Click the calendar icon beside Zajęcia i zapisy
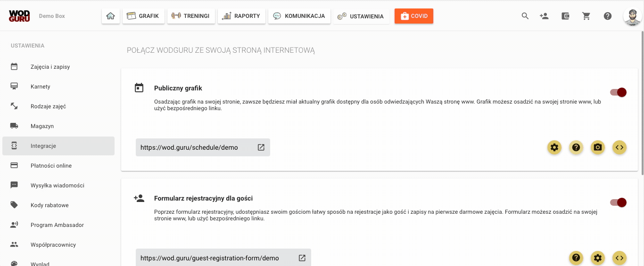Viewport: 644px width, 266px height. [x=14, y=67]
